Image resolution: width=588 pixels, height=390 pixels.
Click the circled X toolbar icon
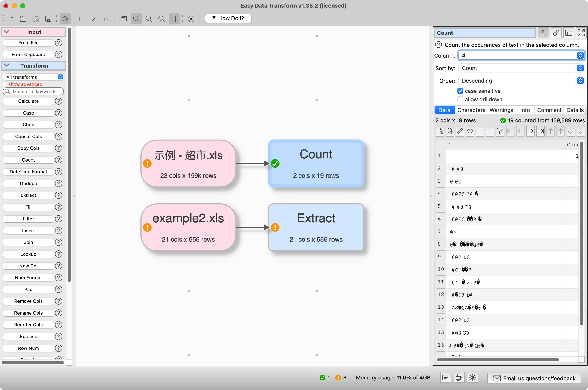[191, 19]
